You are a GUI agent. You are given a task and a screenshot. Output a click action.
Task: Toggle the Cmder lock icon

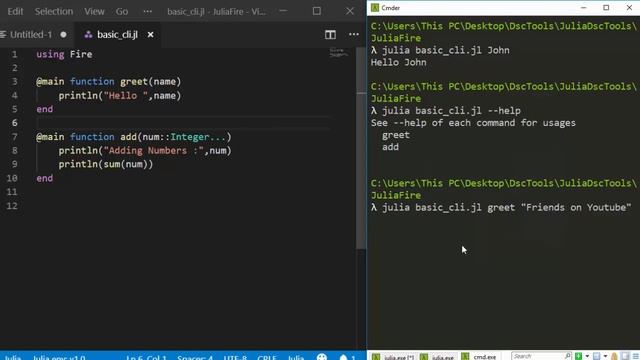(614, 356)
